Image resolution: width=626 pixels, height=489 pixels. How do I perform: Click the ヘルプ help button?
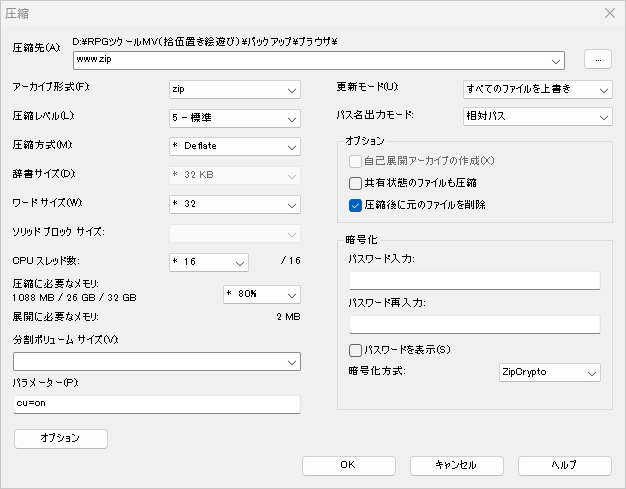[x=564, y=466]
